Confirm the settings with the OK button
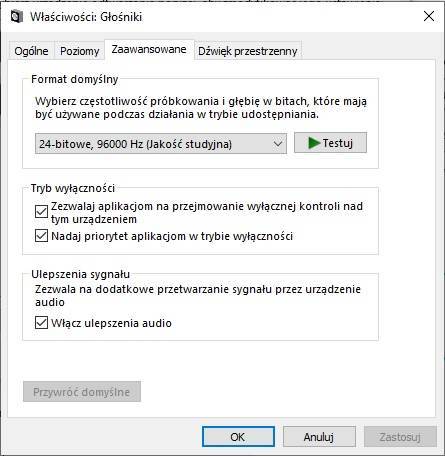The image size is (445, 456). [238, 437]
